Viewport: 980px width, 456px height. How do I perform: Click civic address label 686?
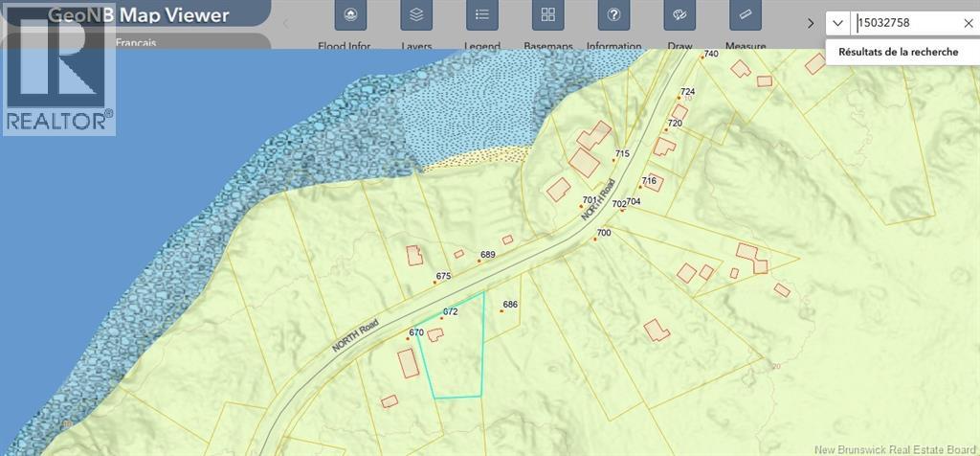pos(510,305)
